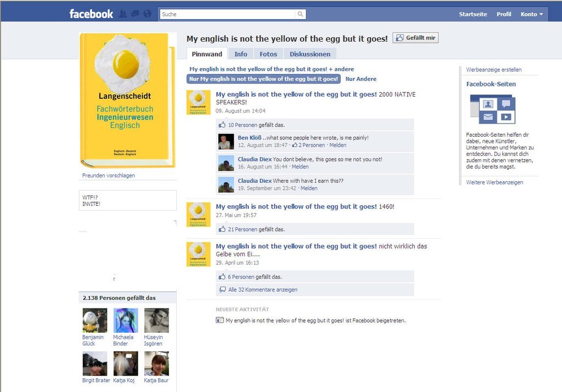Open page name on 'nicht wirklich' post
The height and width of the screenshot is (392, 562).
(296, 247)
